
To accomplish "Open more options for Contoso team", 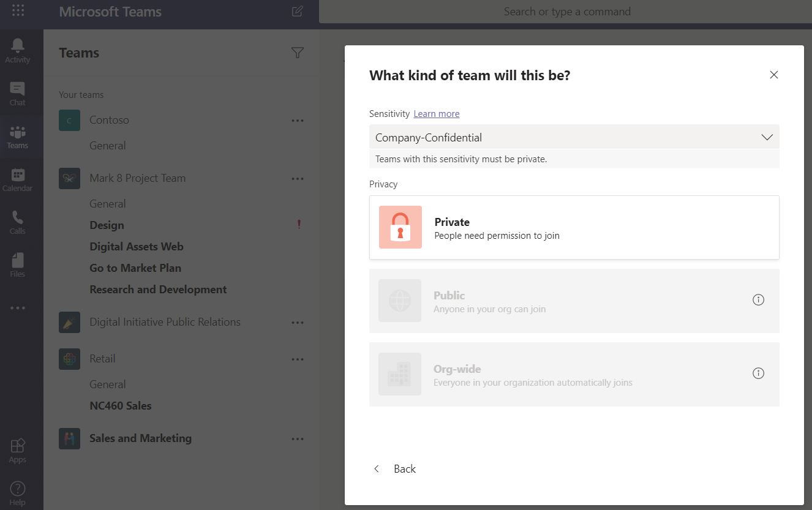I will 298,121.
